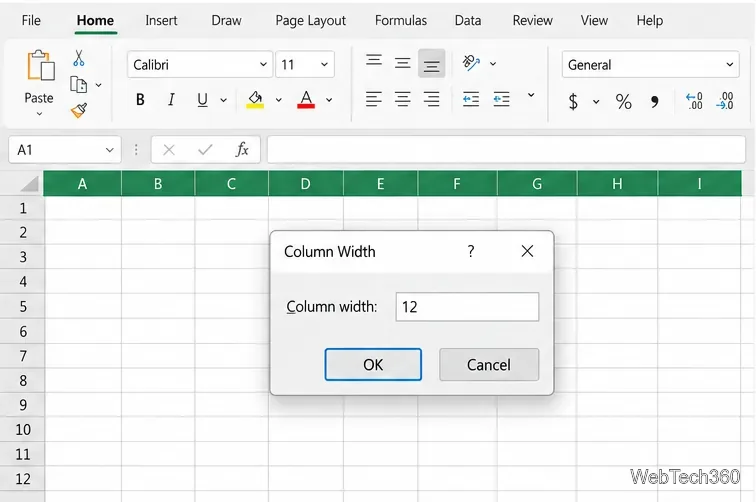Screen dimensions: 756x502
Task: Toggle Bold formatting
Action: tap(140, 100)
